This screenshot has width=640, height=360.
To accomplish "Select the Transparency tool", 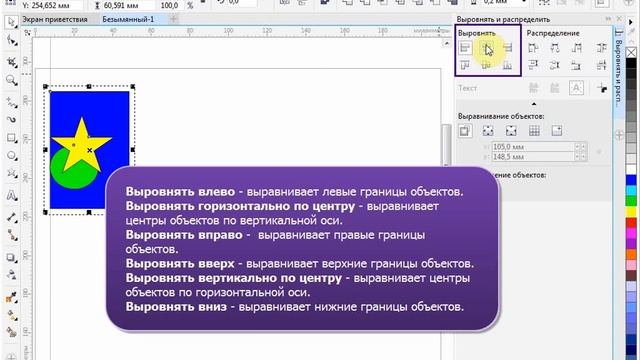I will point(11,275).
